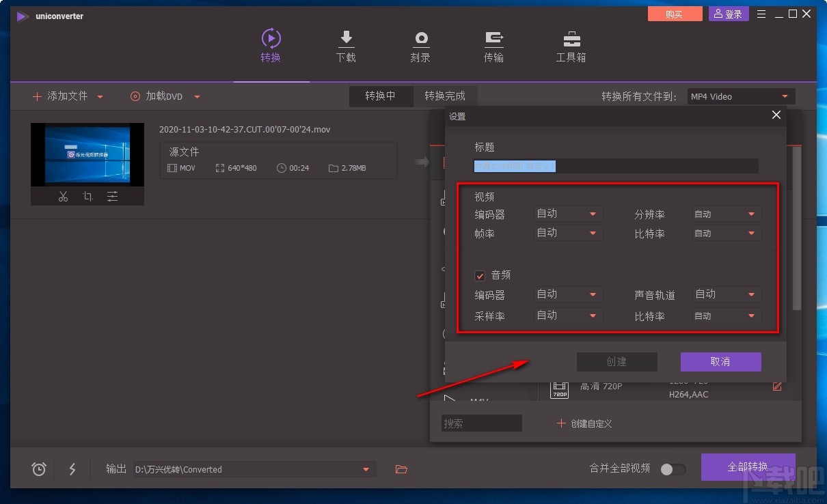Expand the 添加文件 dropdown arrow
Screen dimensions: 827x504
click(x=100, y=96)
